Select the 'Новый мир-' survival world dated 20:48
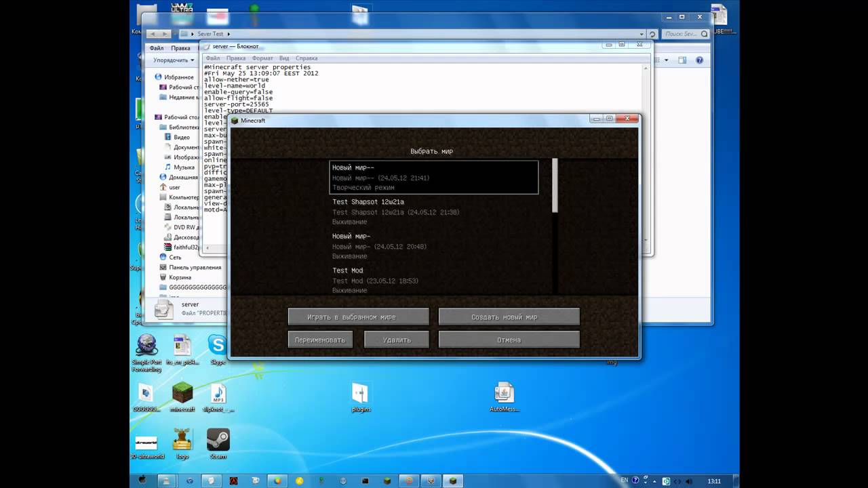Viewport: 868px width, 488px height. point(434,246)
